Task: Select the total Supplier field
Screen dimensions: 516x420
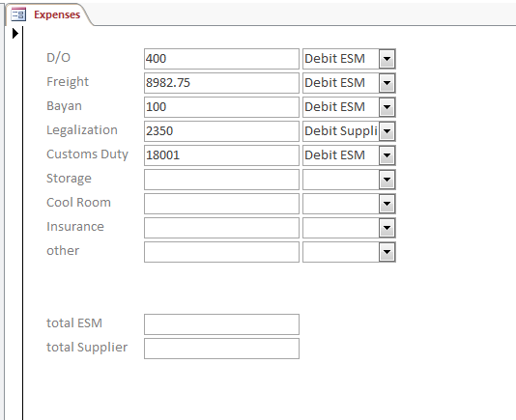Action: tap(221, 349)
